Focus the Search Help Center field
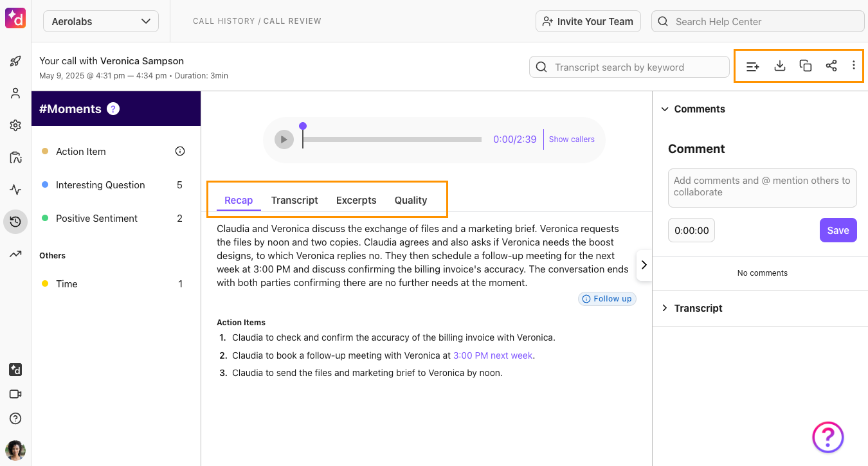This screenshot has width=868, height=466. pyautogui.click(x=758, y=21)
